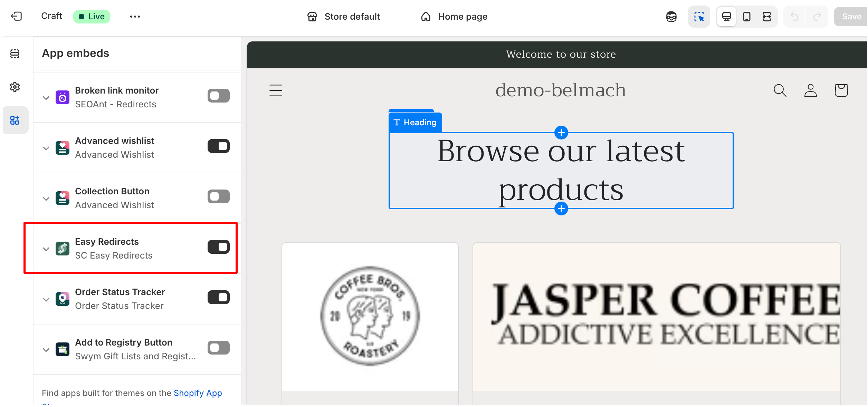Expand Collection Button embed options
The height and width of the screenshot is (407, 868).
point(46,198)
